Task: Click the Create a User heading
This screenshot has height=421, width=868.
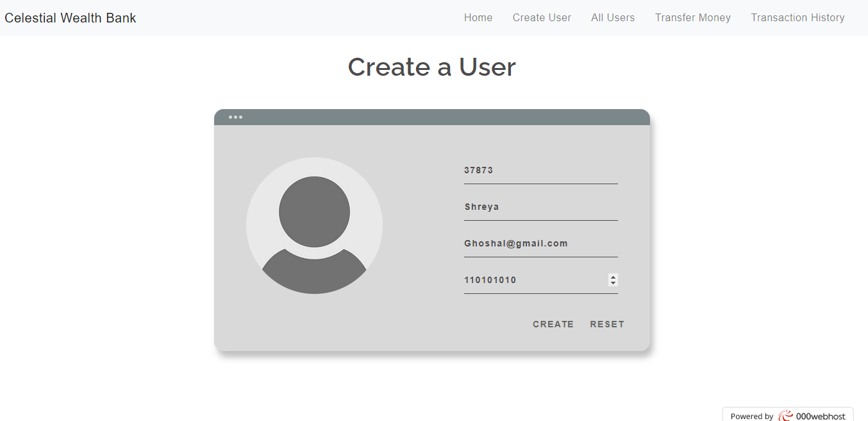Action: pos(431,67)
